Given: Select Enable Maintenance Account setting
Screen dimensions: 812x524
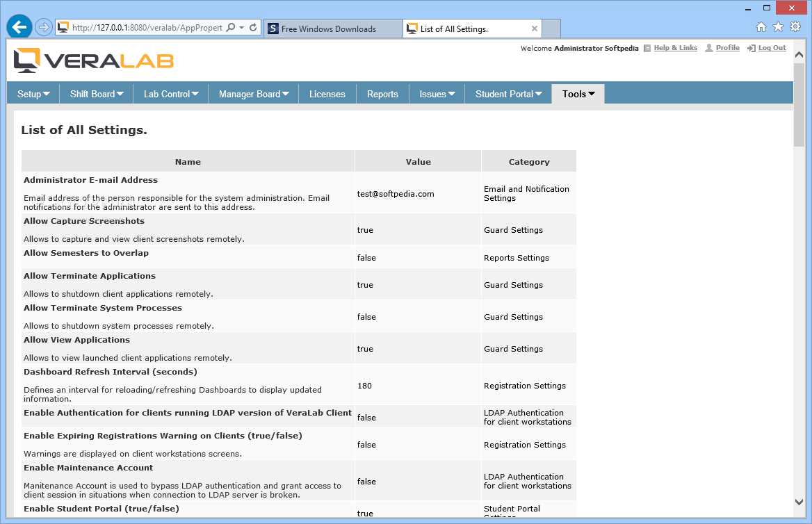Looking at the screenshot, I should pos(88,468).
